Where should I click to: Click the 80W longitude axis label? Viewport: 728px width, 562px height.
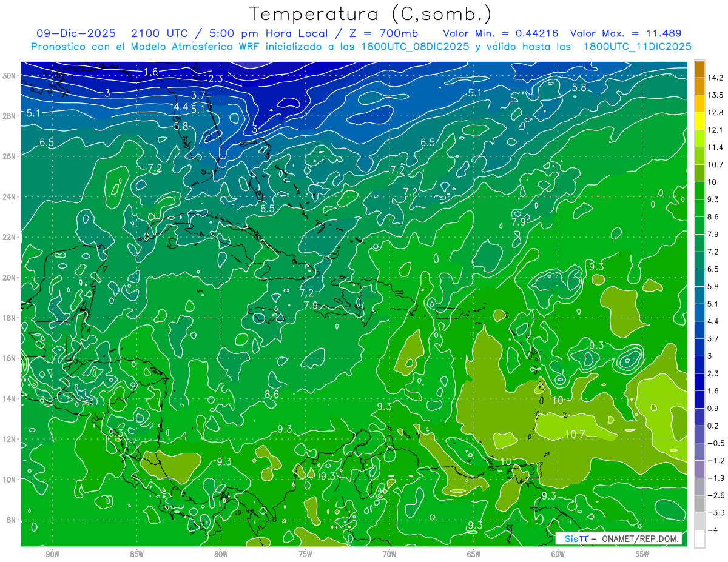(221, 554)
